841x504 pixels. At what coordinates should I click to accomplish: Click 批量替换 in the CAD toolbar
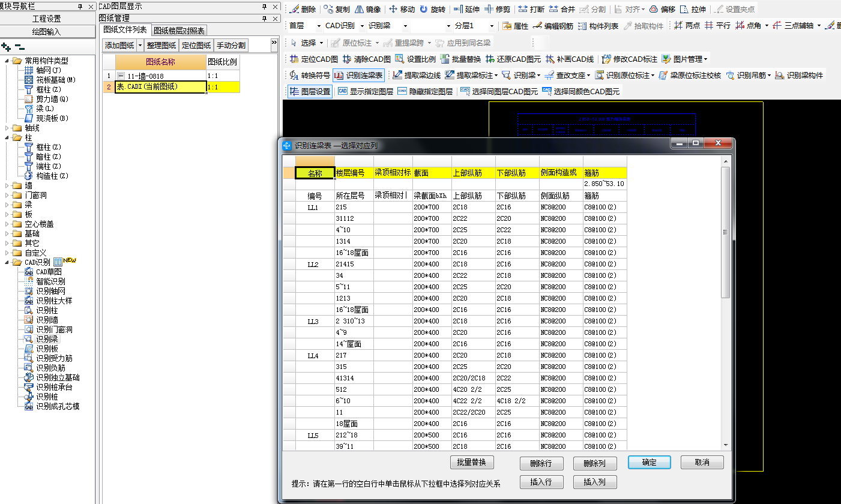[x=460, y=59]
